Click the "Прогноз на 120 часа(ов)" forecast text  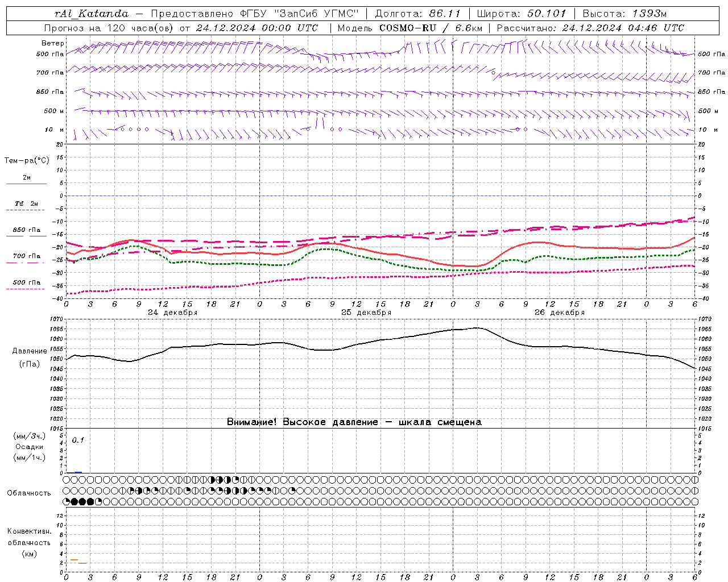point(109,28)
